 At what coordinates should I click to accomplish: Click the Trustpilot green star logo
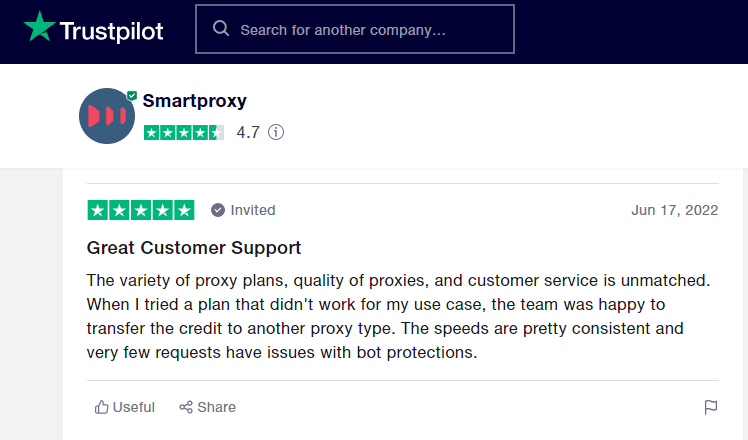40,27
